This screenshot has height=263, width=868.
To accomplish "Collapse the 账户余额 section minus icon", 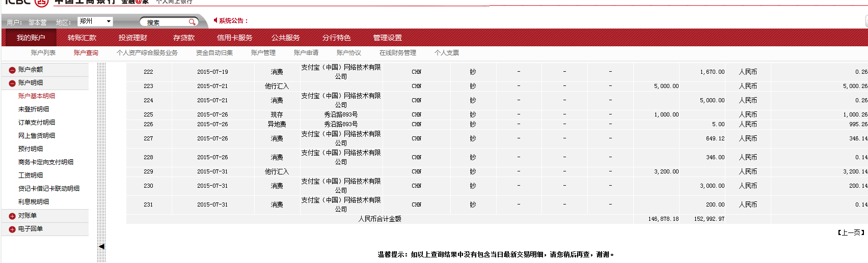I will [12, 70].
